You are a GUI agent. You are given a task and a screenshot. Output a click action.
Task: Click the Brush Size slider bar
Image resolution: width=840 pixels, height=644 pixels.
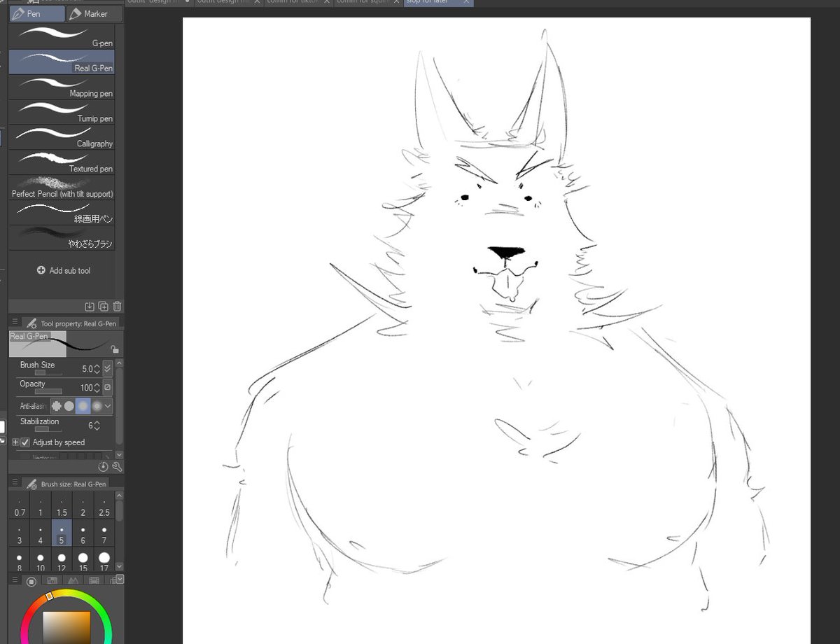49,373
